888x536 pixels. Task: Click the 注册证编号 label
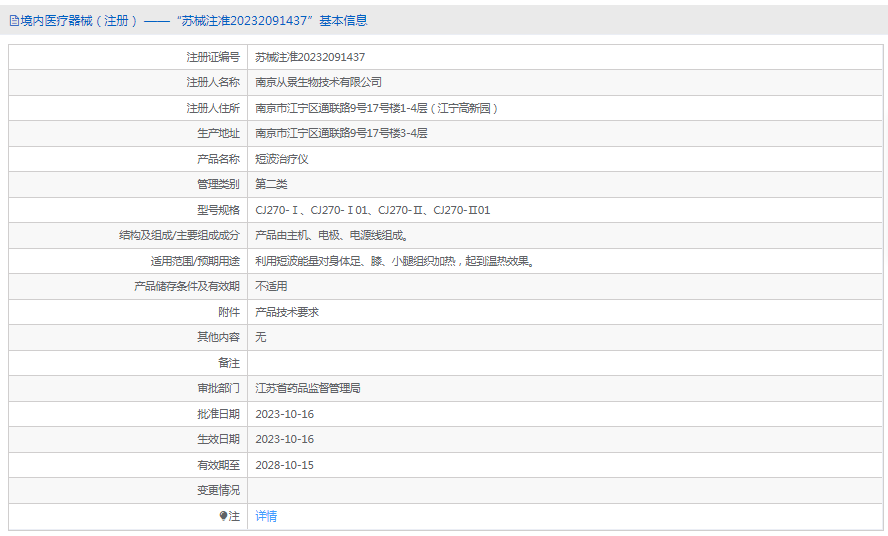pyautogui.click(x=214, y=57)
